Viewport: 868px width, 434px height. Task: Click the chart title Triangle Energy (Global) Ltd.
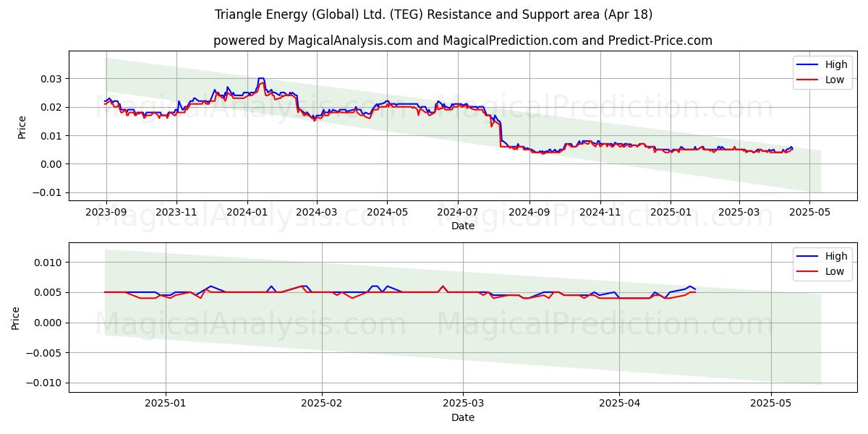coord(433,14)
